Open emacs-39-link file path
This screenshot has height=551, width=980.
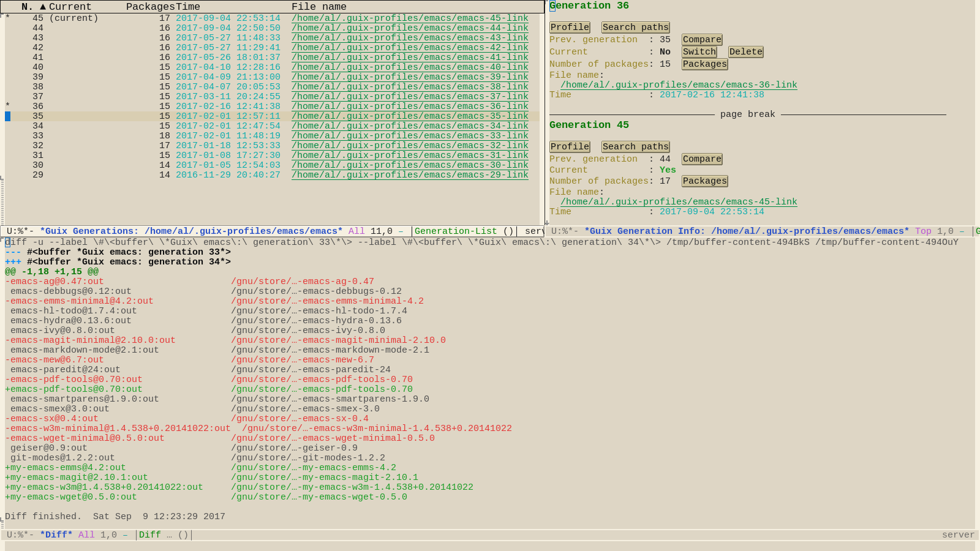[410, 77]
